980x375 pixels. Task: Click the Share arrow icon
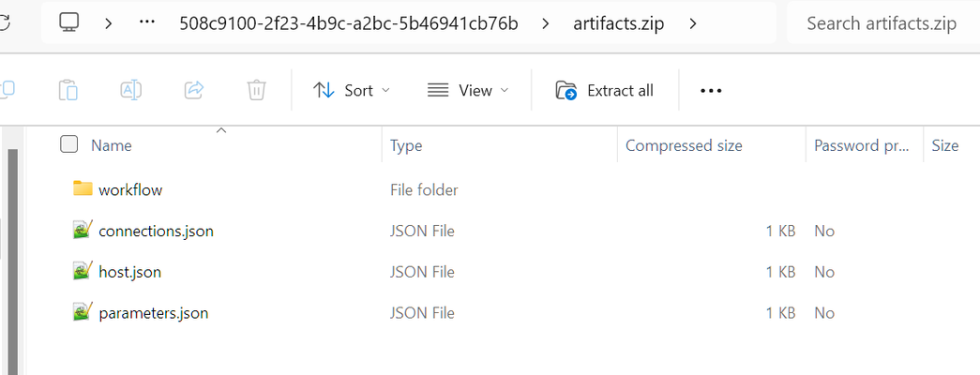(194, 91)
